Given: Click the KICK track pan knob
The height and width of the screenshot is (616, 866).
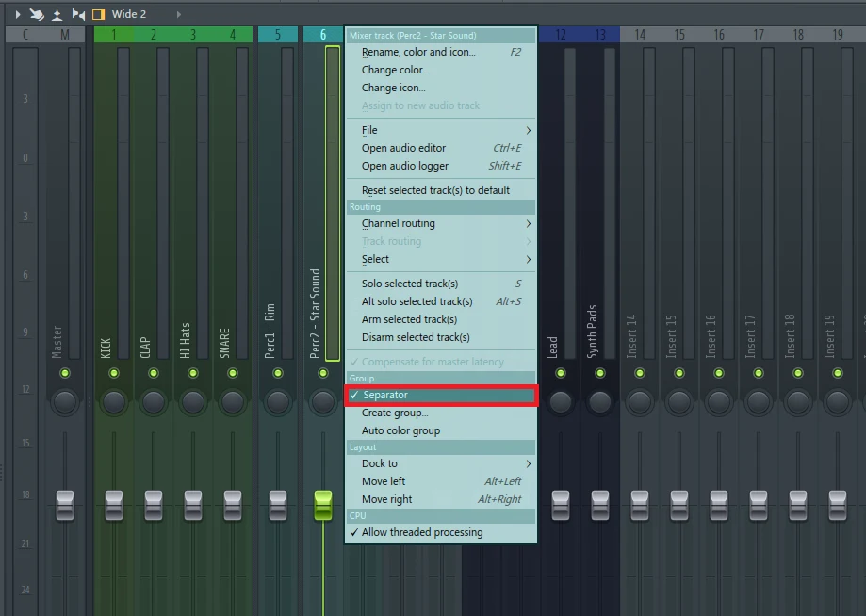Looking at the screenshot, I should coord(114,402).
